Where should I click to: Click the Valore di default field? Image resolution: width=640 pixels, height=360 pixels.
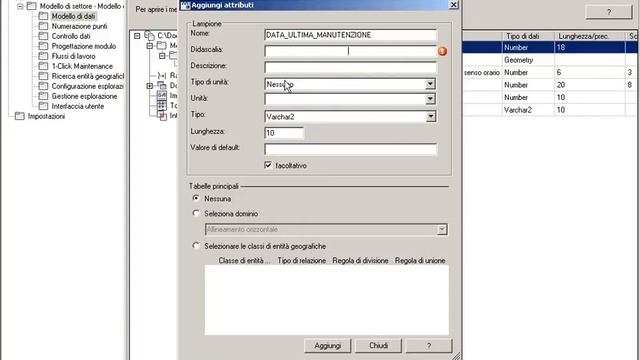tap(350, 149)
